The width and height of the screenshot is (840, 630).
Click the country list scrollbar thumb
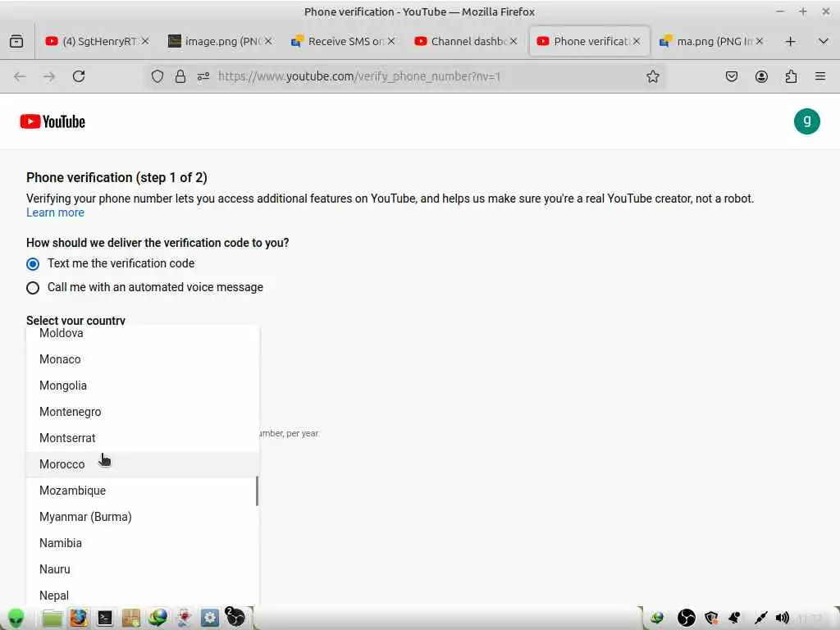click(257, 491)
